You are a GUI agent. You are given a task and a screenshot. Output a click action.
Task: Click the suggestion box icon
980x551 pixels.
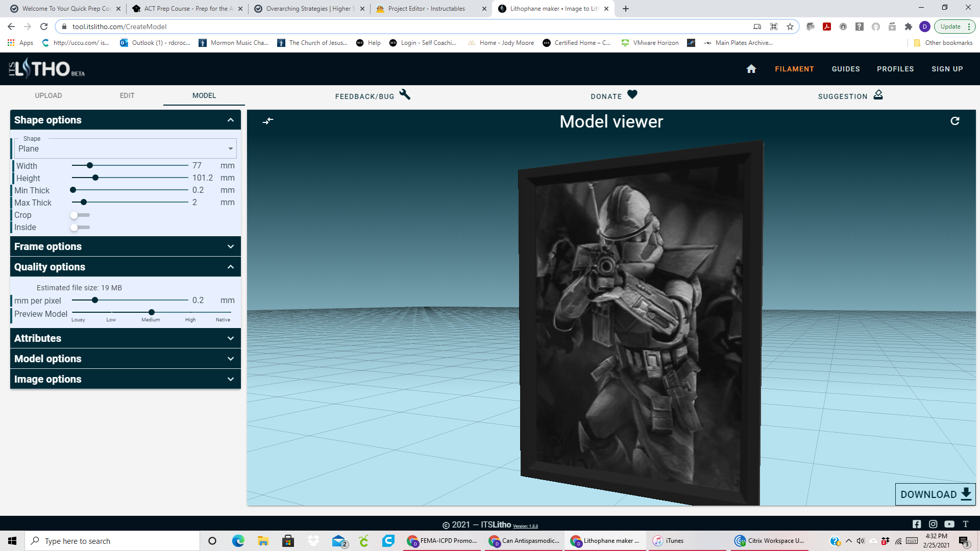tap(878, 95)
